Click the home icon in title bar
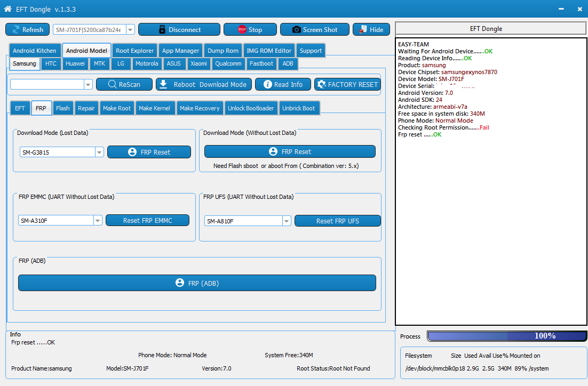 pyautogui.click(x=7, y=9)
